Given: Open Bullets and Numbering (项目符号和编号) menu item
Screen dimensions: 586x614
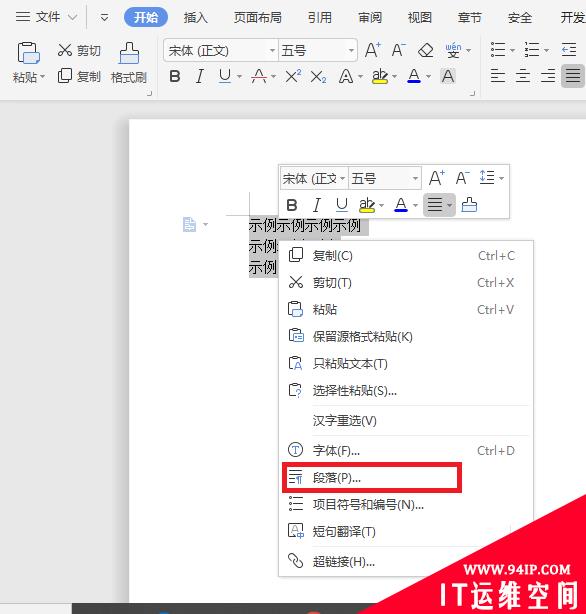Looking at the screenshot, I should (406, 505).
